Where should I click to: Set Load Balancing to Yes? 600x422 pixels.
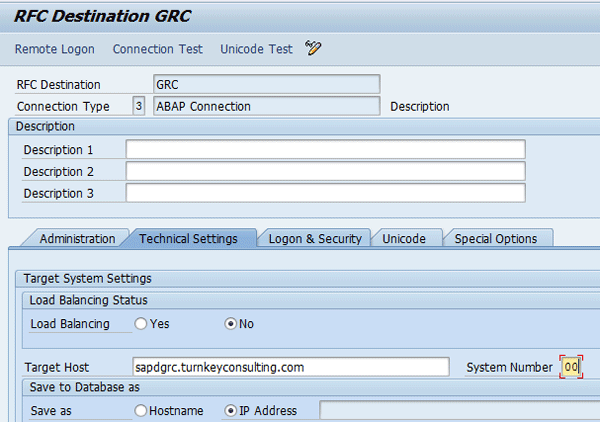tap(141, 324)
